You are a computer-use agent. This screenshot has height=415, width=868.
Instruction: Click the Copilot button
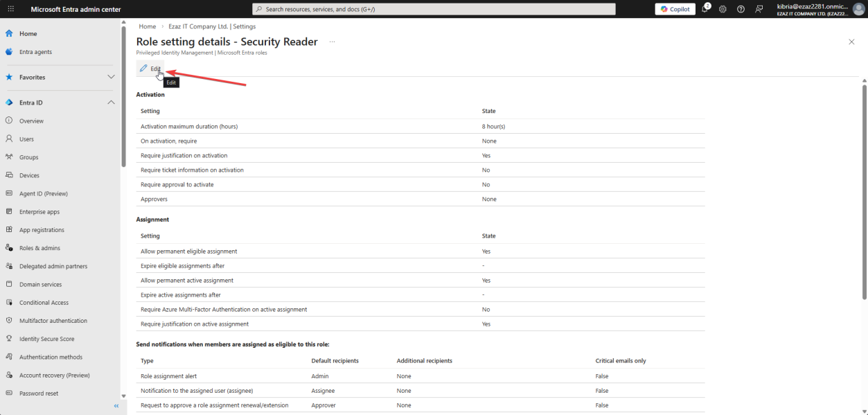point(675,9)
